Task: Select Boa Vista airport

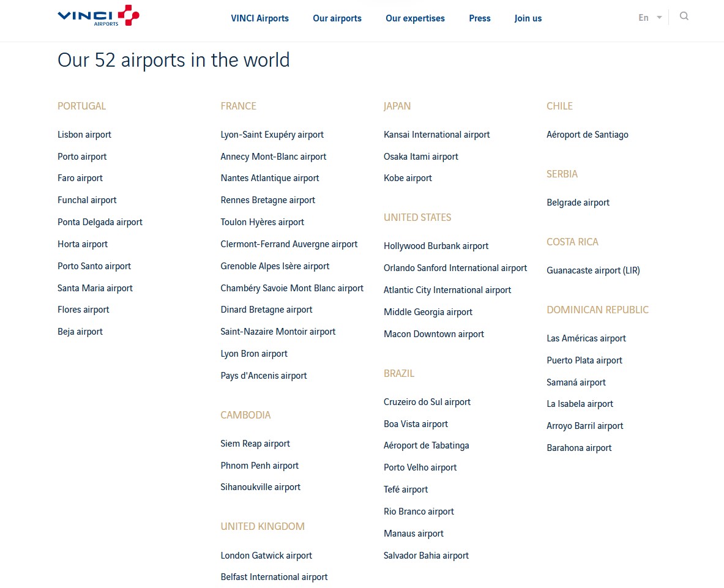Action: [416, 424]
